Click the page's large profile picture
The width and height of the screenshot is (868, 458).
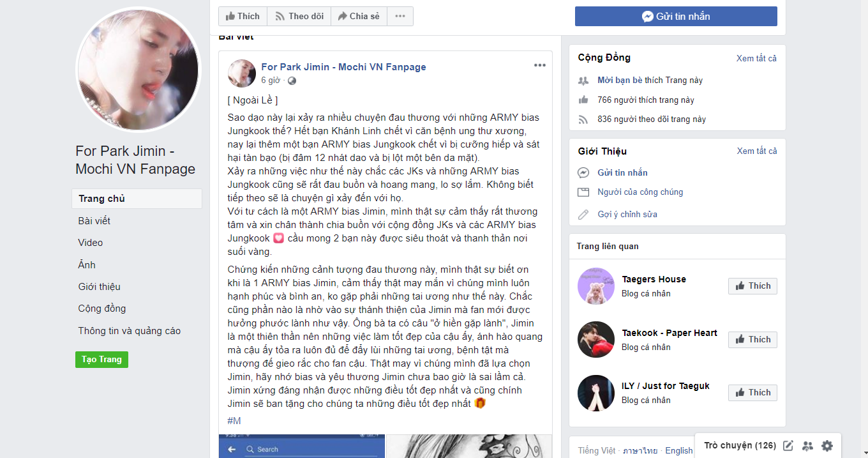138,70
